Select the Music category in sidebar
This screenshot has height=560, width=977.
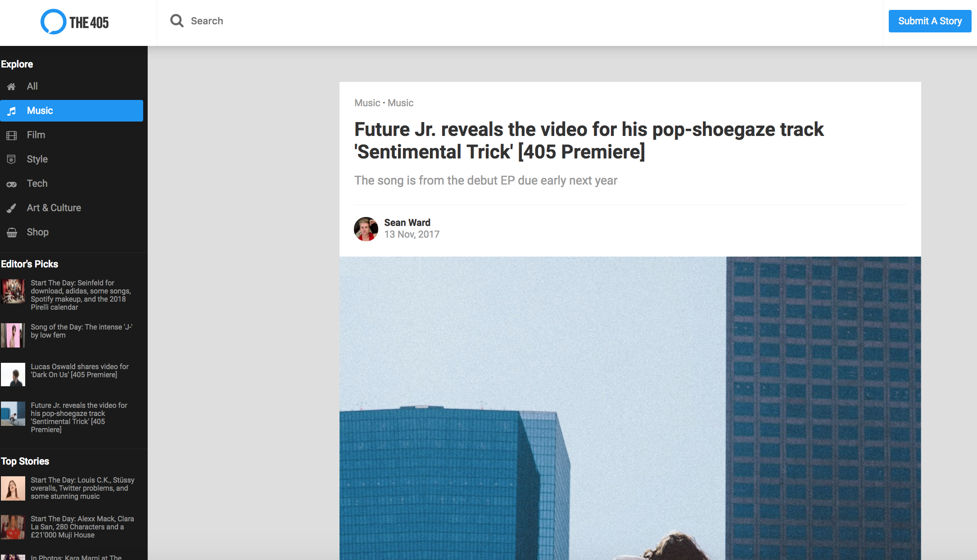tap(72, 111)
